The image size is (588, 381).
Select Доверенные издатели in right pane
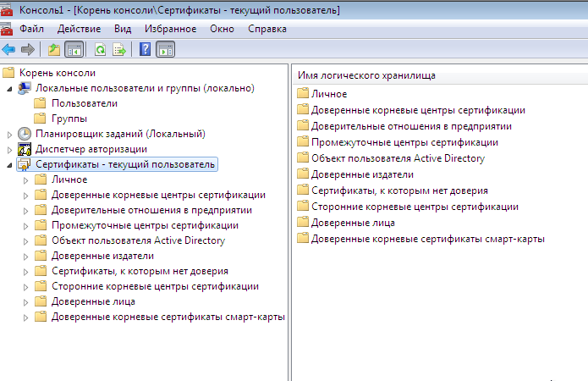tap(362, 174)
